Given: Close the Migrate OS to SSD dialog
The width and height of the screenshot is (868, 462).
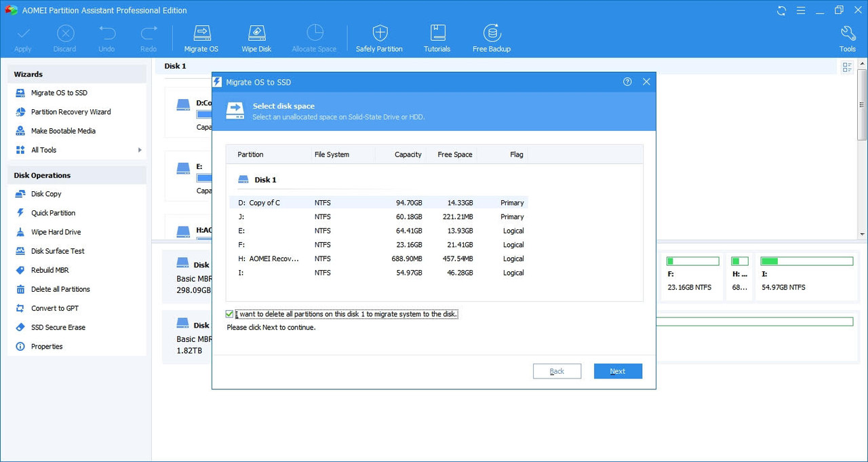Looking at the screenshot, I should [646, 81].
